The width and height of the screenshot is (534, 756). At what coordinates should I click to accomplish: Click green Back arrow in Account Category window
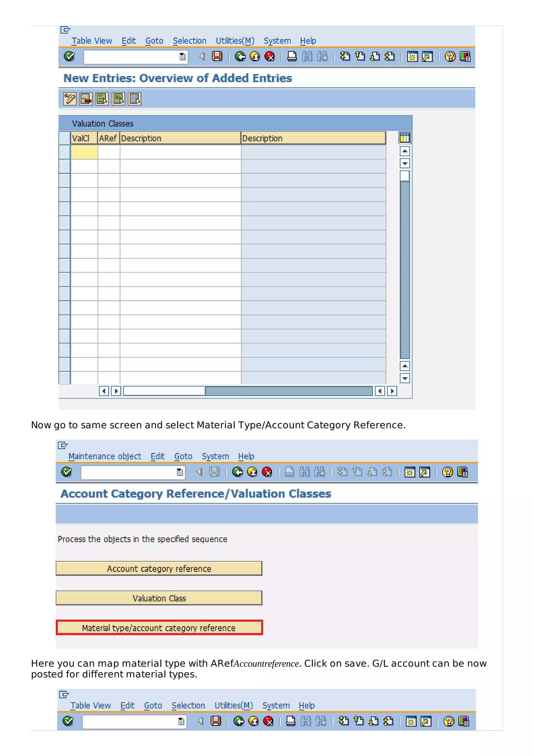pos(237,472)
